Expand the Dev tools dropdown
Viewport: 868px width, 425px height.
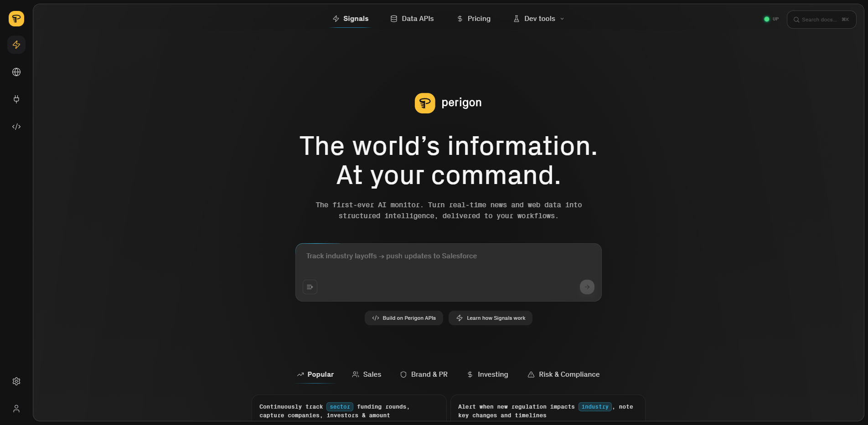point(539,19)
